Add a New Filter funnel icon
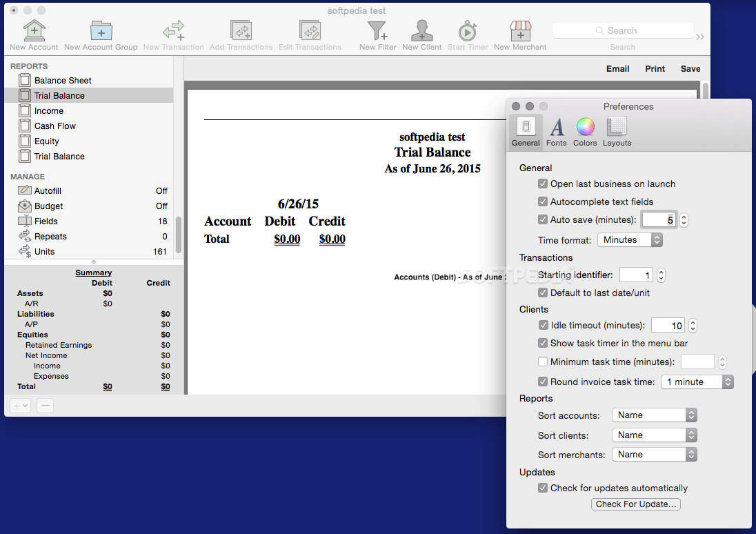756x534 pixels. [377, 30]
